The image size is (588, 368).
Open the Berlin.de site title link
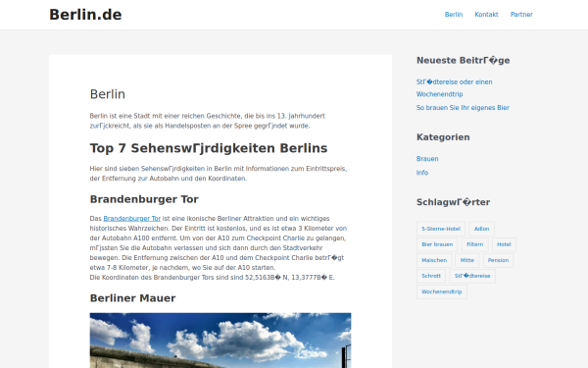(x=85, y=15)
